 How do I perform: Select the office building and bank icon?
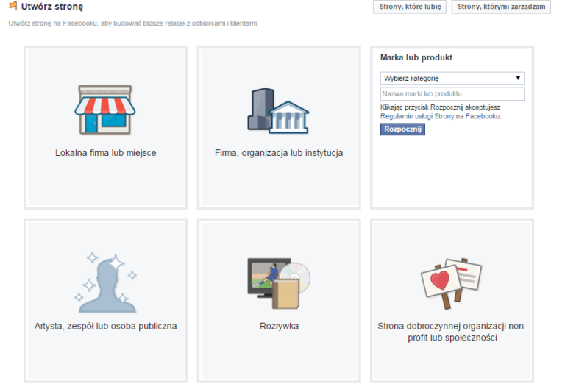pos(278,110)
